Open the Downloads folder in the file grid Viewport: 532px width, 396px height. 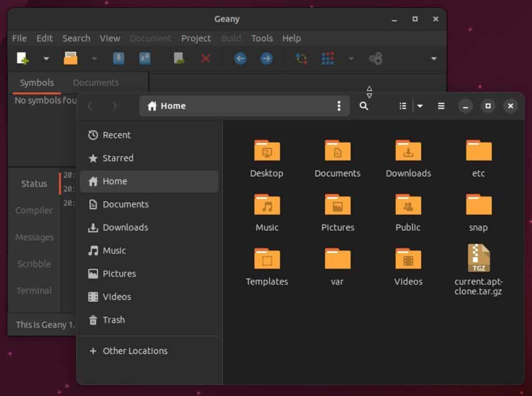(x=408, y=159)
